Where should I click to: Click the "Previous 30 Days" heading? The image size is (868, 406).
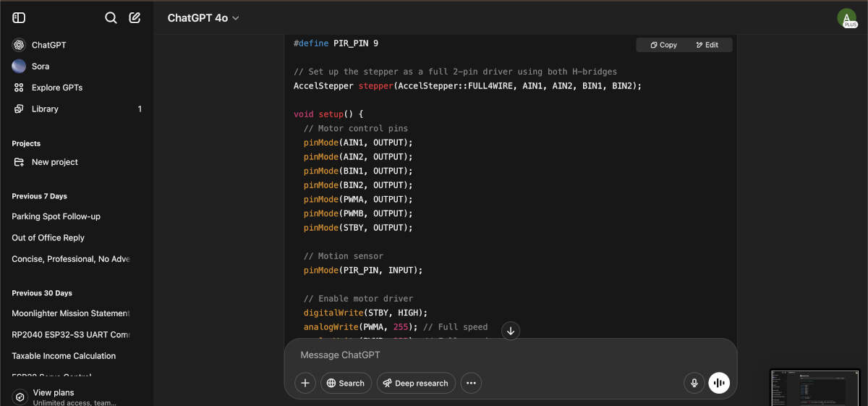click(42, 293)
